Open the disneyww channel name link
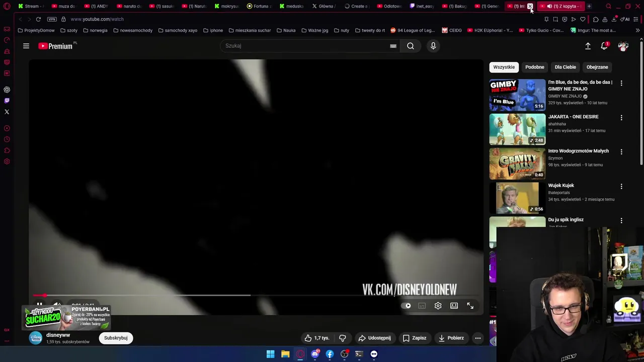The height and width of the screenshot is (362, 644). 58,335
